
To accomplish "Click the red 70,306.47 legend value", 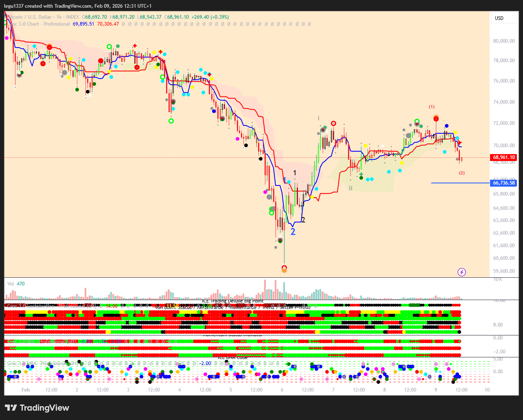I will (x=108, y=24).
